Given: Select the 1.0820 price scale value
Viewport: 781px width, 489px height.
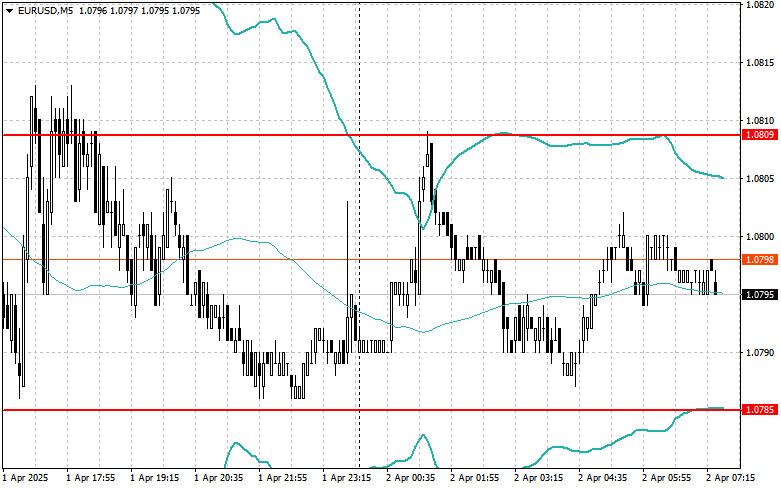Looking at the screenshot, I should (x=760, y=4).
